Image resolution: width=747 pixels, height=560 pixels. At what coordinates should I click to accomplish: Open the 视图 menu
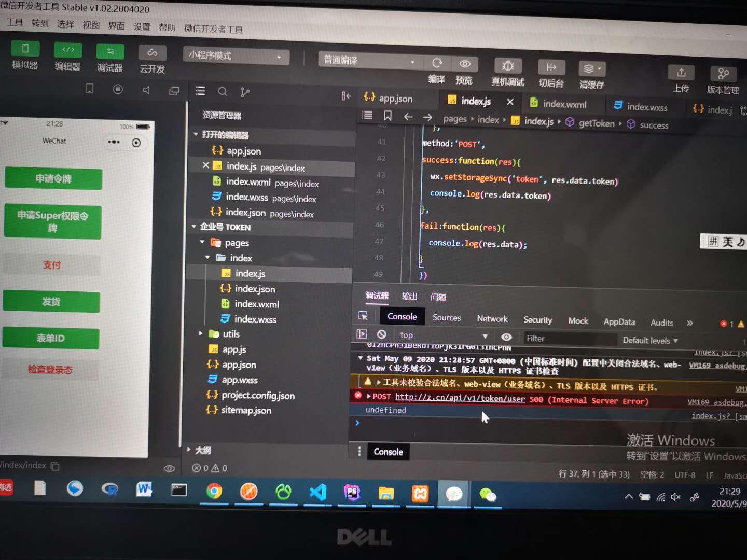click(x=91, y=25)
